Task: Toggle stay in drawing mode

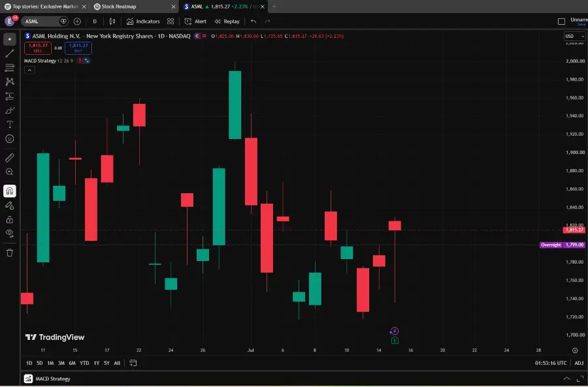Action: pos(9,206)
